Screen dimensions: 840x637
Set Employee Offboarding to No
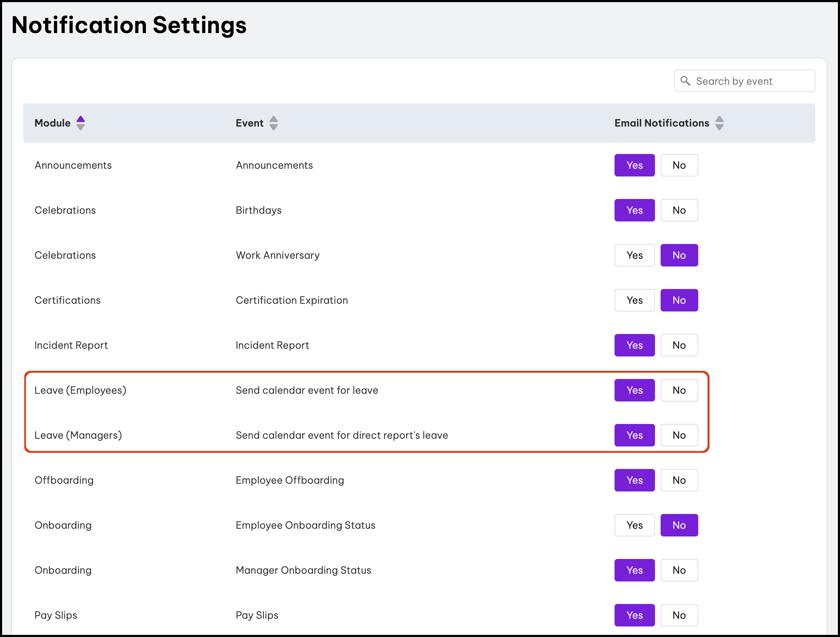pyautogui.click(x=679, y=480)
